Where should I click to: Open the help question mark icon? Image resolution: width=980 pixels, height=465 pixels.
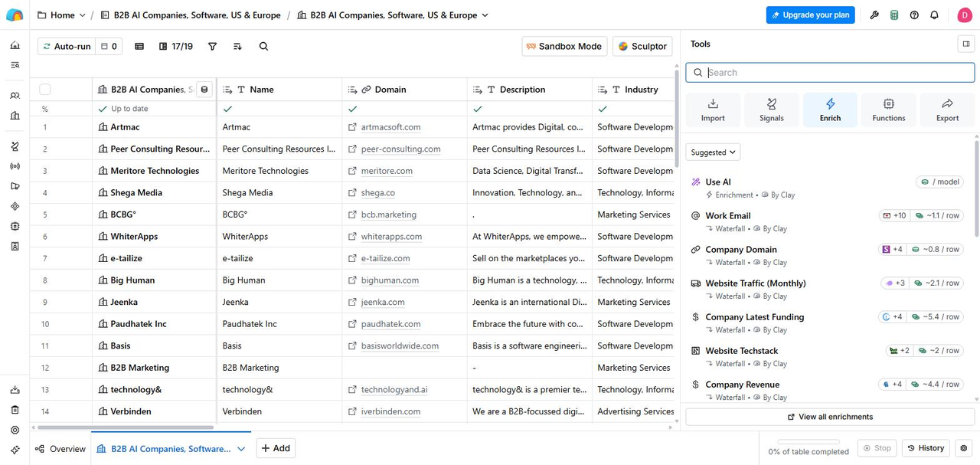tap(914, 15)
